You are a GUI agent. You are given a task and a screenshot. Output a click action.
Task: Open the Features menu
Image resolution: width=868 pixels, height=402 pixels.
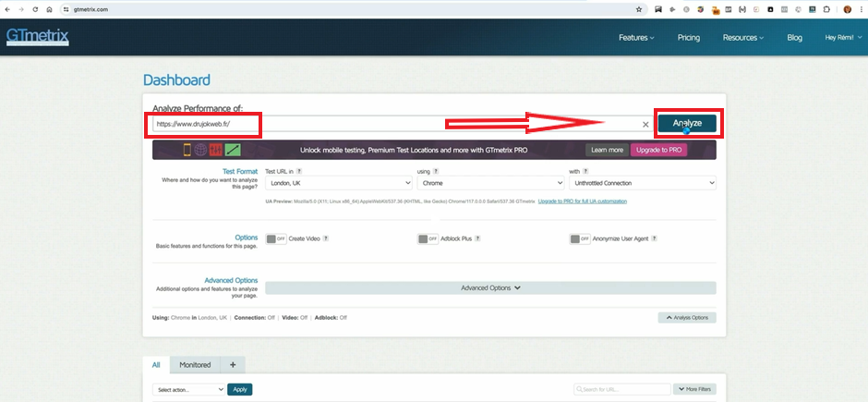pos(636,38)
